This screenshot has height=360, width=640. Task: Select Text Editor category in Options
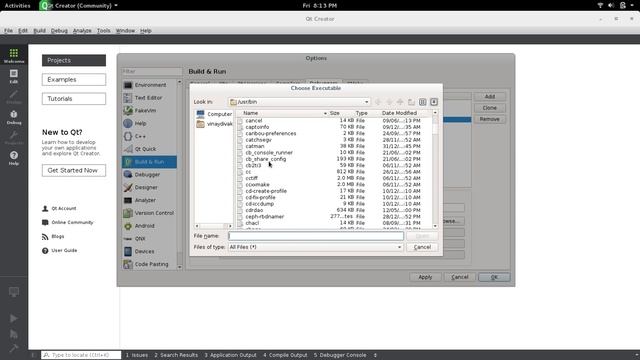point(149,98)
